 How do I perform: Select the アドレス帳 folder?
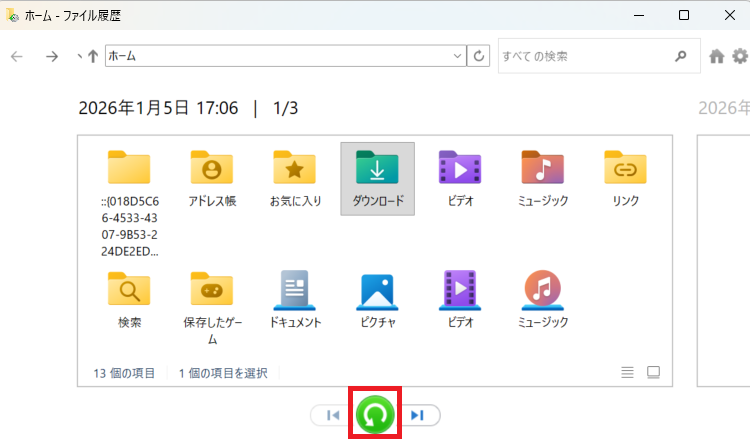[x=211, y=177]
